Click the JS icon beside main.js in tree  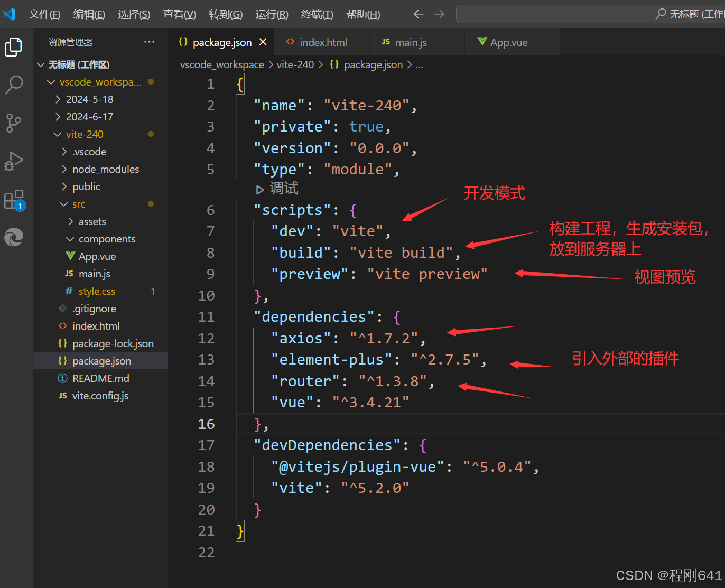[x=69, y=274]
